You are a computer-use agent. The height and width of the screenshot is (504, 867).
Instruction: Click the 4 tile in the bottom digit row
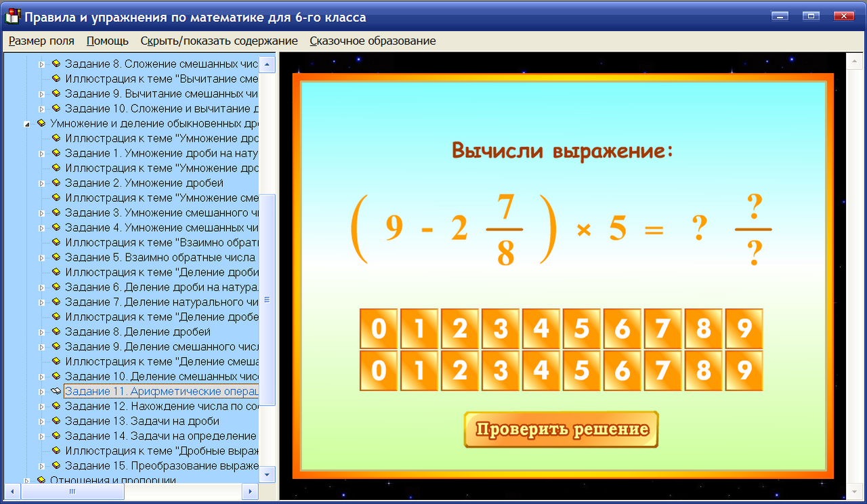click(541, 371)
